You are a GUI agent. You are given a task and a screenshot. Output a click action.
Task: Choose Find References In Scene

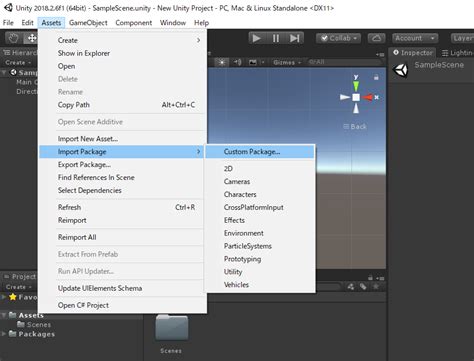point(122,177)
